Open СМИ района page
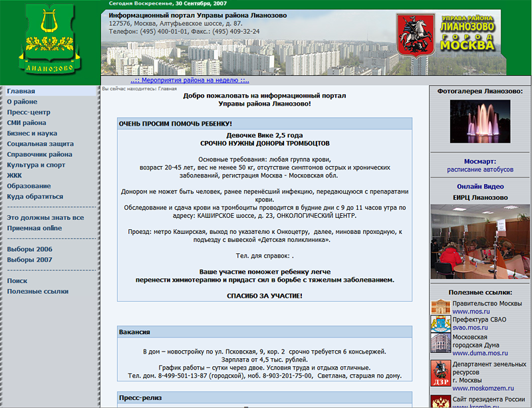 [27, 123]
